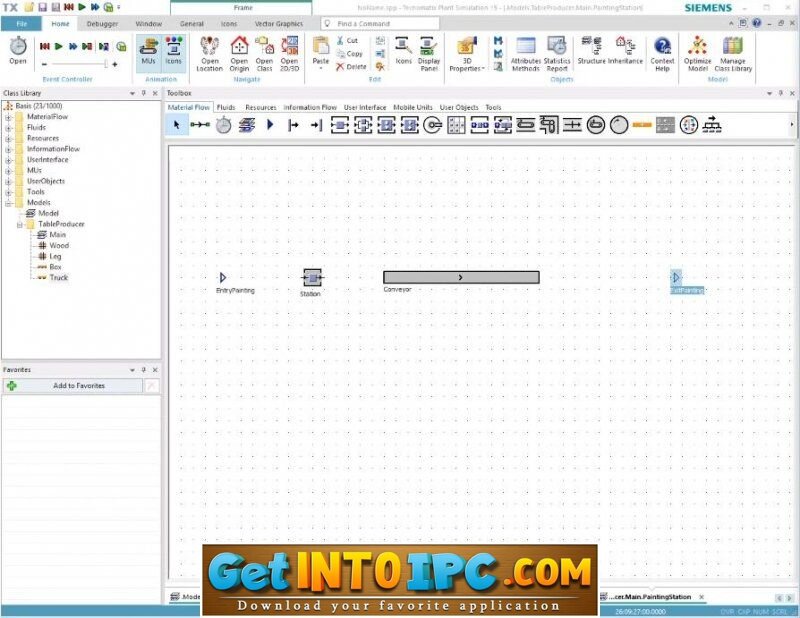The width and height of the screenshot is (800, 618).
Task: Switch the view with Open 2D/3D
Action: tap(289, 54)
